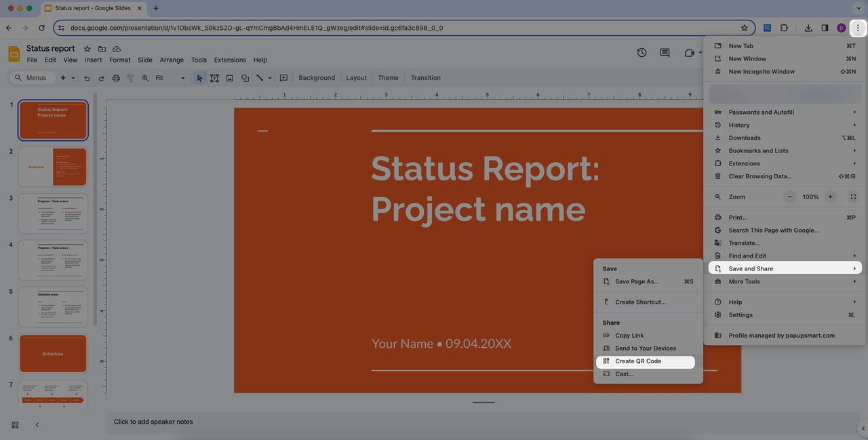The height and width of the screenshot is (440, 868).
Task: Open the Insert menu in Slides
Action: pos(94,60)
